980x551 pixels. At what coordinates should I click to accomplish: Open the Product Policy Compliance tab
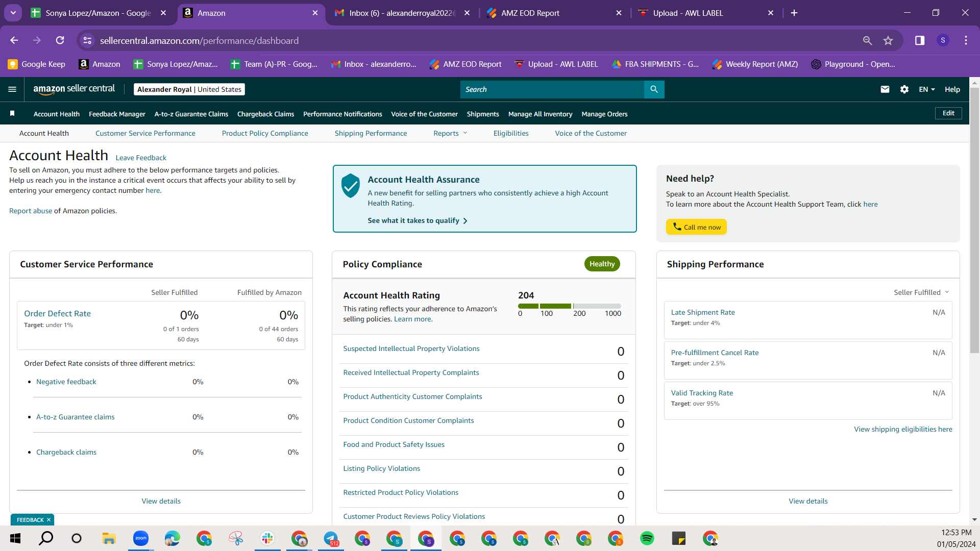pyautogui.click(x=265, y=133)
